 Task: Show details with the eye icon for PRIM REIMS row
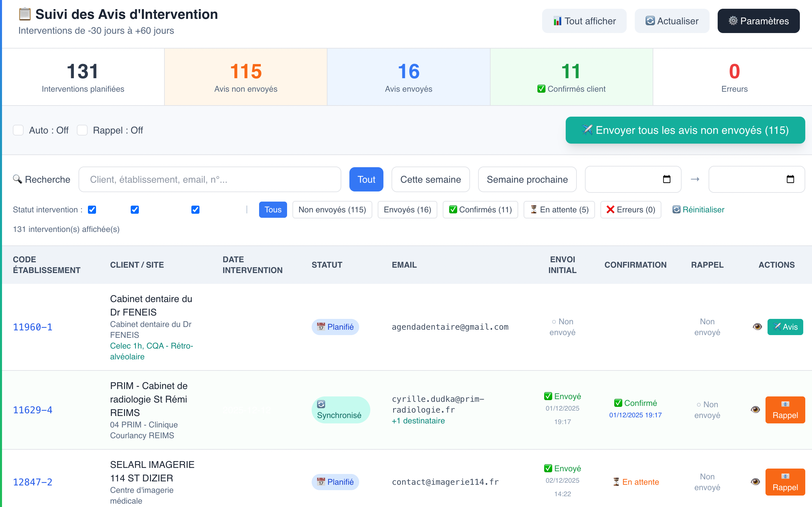pyautogui.click(x=755, y=410)
